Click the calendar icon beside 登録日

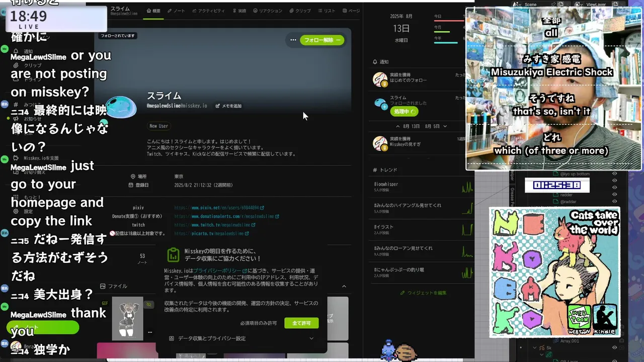point(131,185)
